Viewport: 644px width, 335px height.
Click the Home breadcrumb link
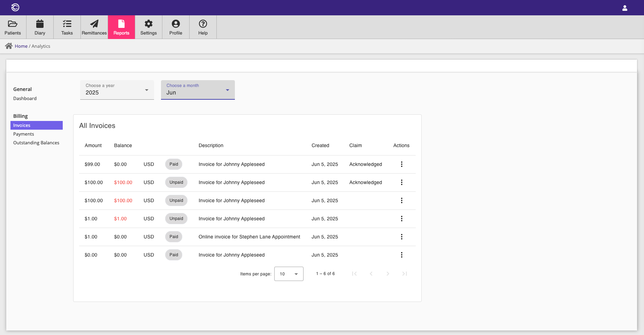(21, 46)
